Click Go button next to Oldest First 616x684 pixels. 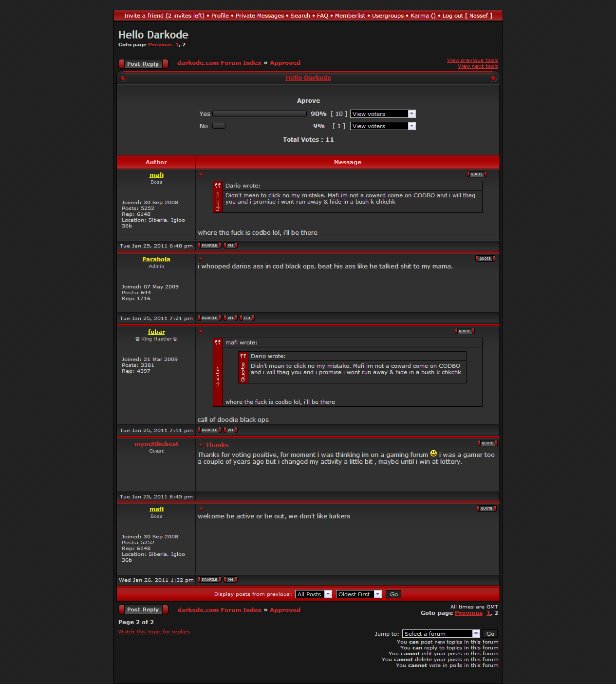393,594
